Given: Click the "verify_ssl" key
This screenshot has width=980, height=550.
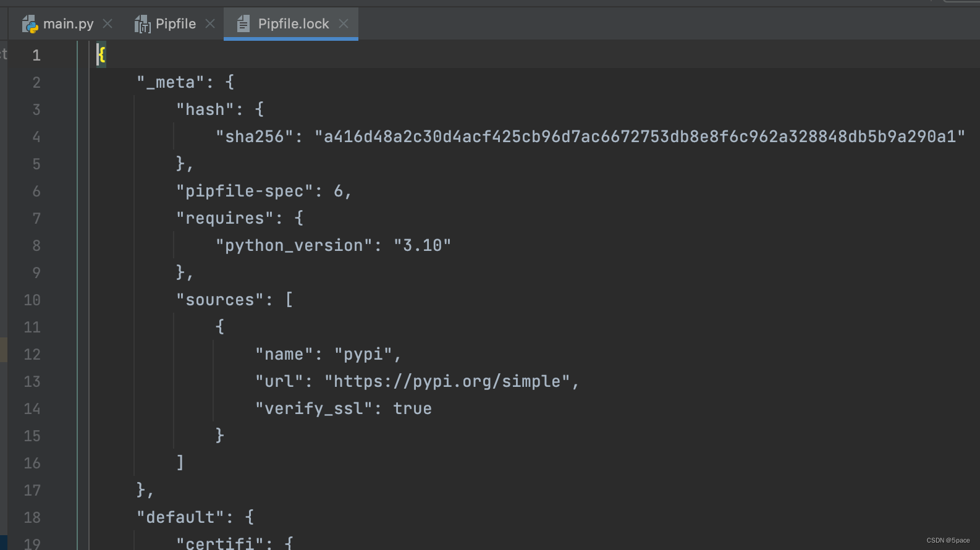Looking at the screenshot, I should (314, 408).
